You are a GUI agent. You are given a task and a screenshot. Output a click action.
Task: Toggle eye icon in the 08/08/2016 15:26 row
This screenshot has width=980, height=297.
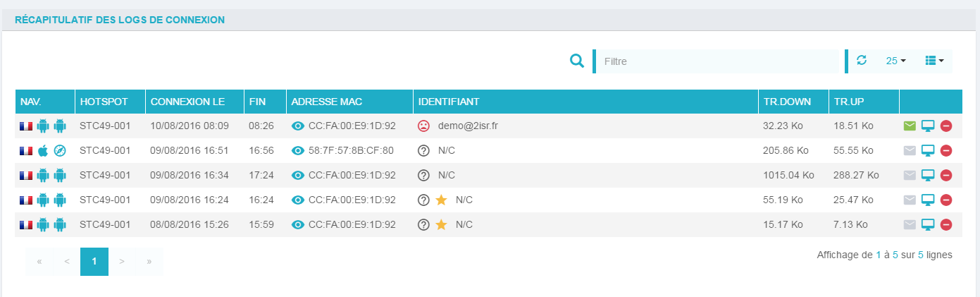298,224
